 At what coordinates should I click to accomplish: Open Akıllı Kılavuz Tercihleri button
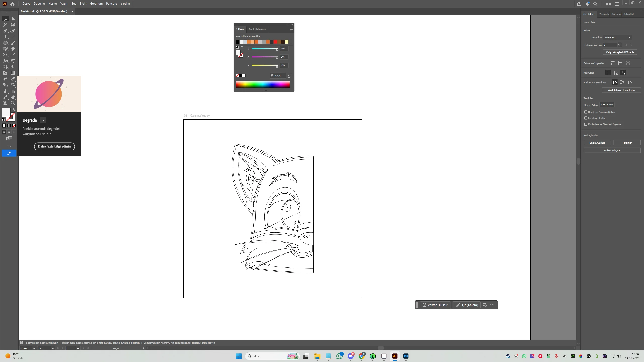[621, 90]
